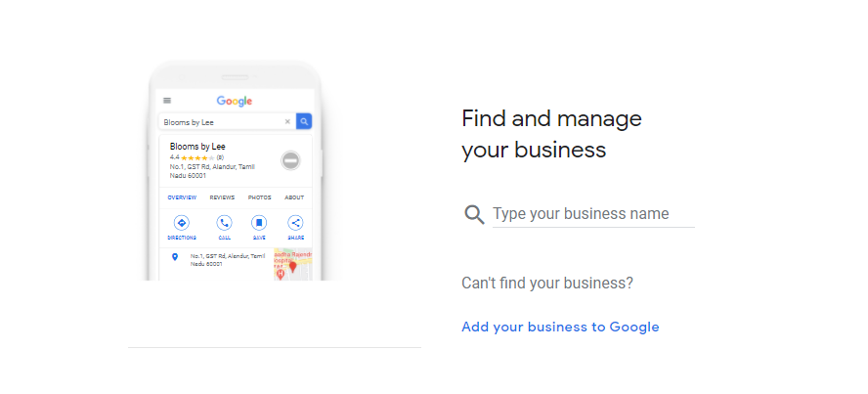Click the Save bookmark icon

pyautogui.click(x=259, y=223)
